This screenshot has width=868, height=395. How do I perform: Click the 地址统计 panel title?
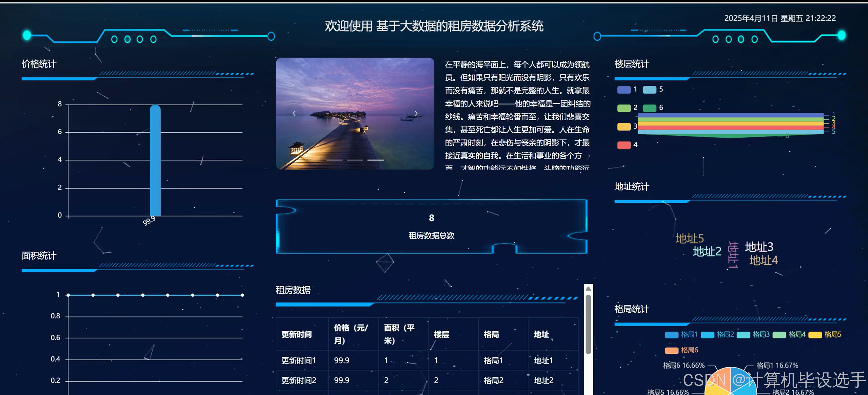pos(631,186)
